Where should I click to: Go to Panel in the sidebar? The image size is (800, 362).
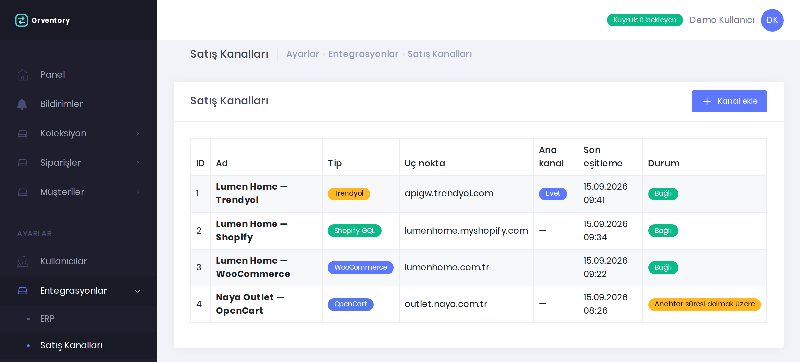click(x=53, y=75)
